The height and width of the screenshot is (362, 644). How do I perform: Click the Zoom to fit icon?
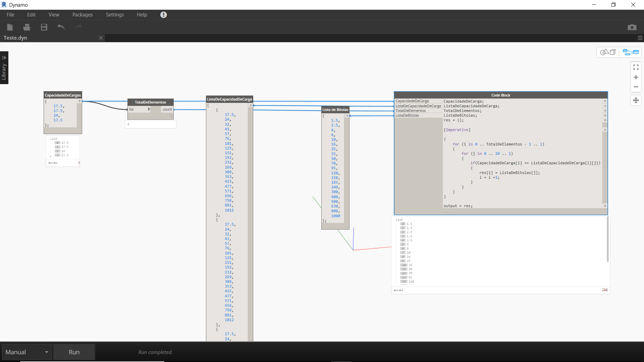point(636,67)
